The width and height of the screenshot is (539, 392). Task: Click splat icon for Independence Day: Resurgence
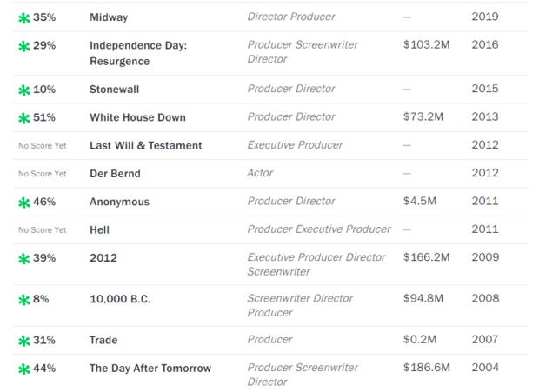(24, 46)
